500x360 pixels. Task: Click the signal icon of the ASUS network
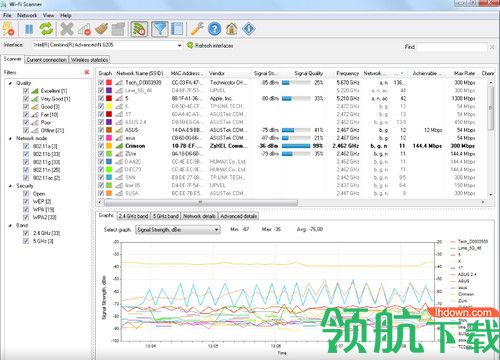pyautogui.click(x=119, y=130)
